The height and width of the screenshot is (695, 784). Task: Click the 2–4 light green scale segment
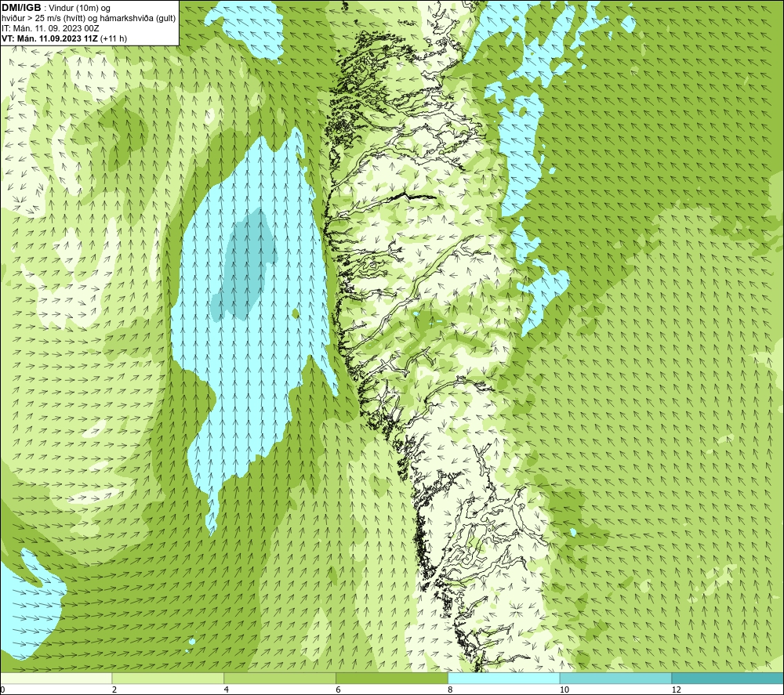pos(168,678)
